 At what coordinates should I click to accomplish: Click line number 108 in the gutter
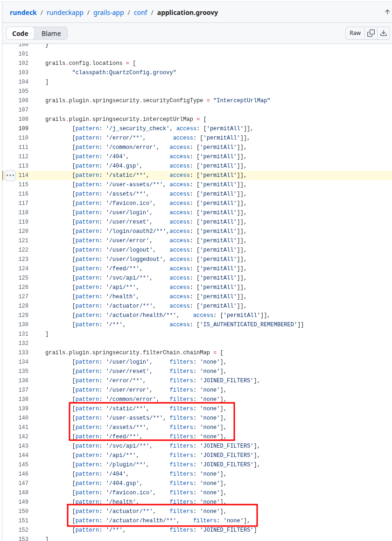(23, 119)
